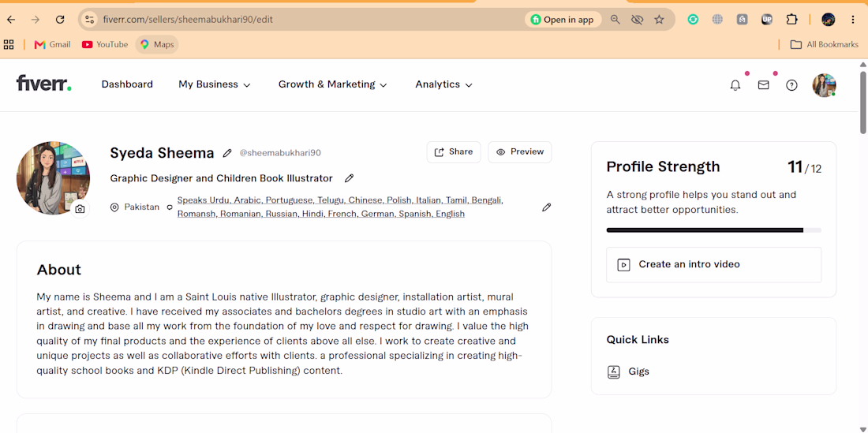Expand the Growth & Marketing dropdown
868x433 pixels.
pyautogui.click(x=332, y=84)
